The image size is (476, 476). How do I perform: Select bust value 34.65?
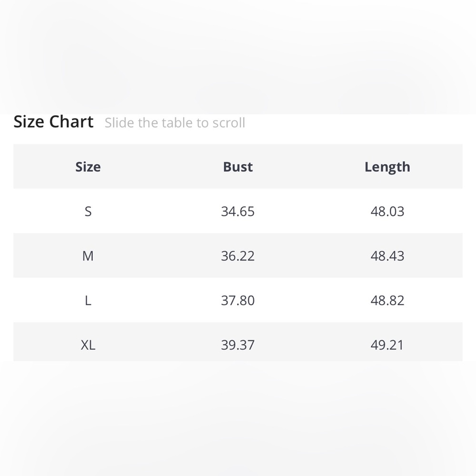(238, 211)
